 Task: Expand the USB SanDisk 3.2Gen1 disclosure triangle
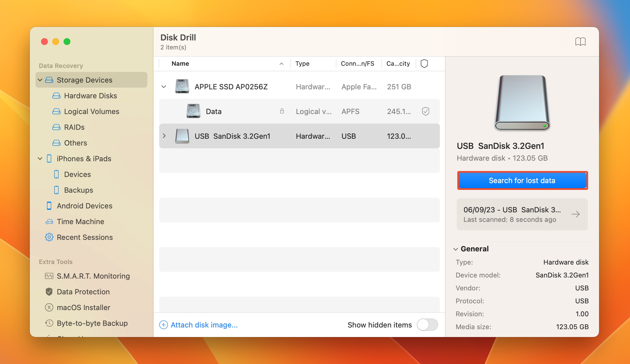(x=164, y=136)
